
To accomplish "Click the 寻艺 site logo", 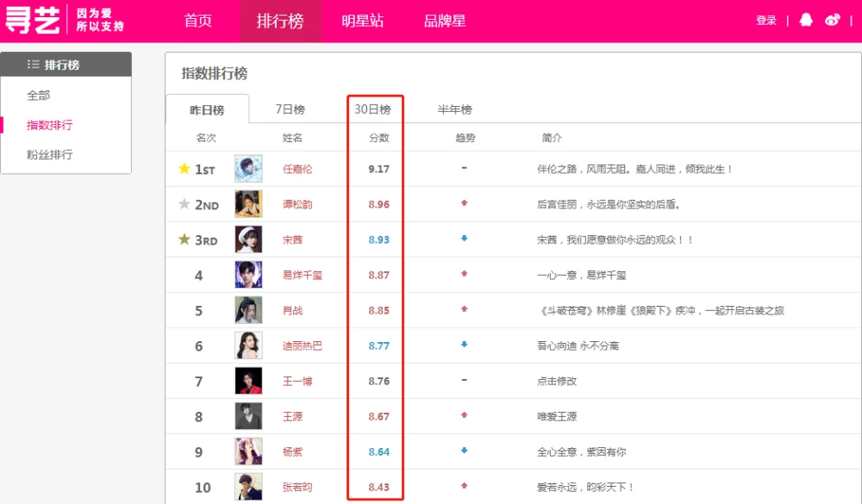I will (x=34, y=21).
